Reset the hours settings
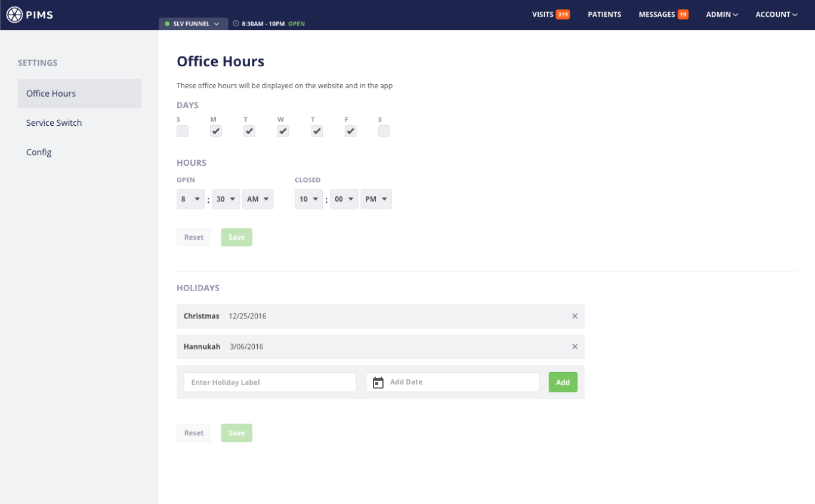Viewport: 815px width, 504px height. [194, 237]
